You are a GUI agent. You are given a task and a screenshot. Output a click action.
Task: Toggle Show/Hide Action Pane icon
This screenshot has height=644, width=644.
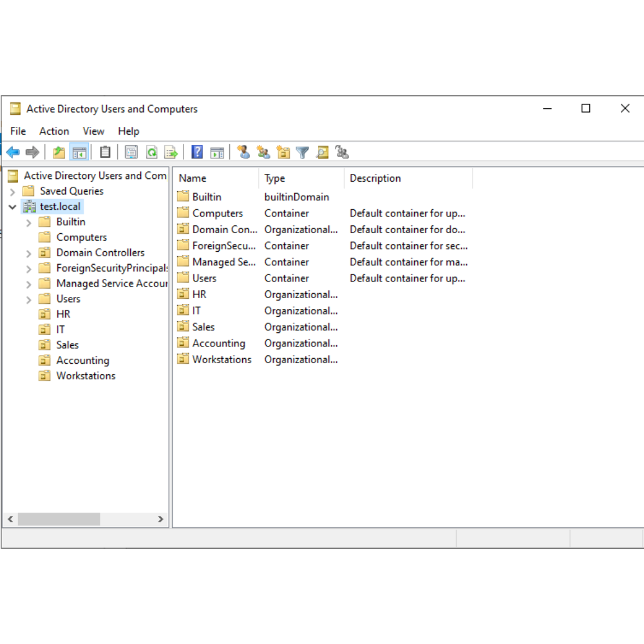(217, 153)
